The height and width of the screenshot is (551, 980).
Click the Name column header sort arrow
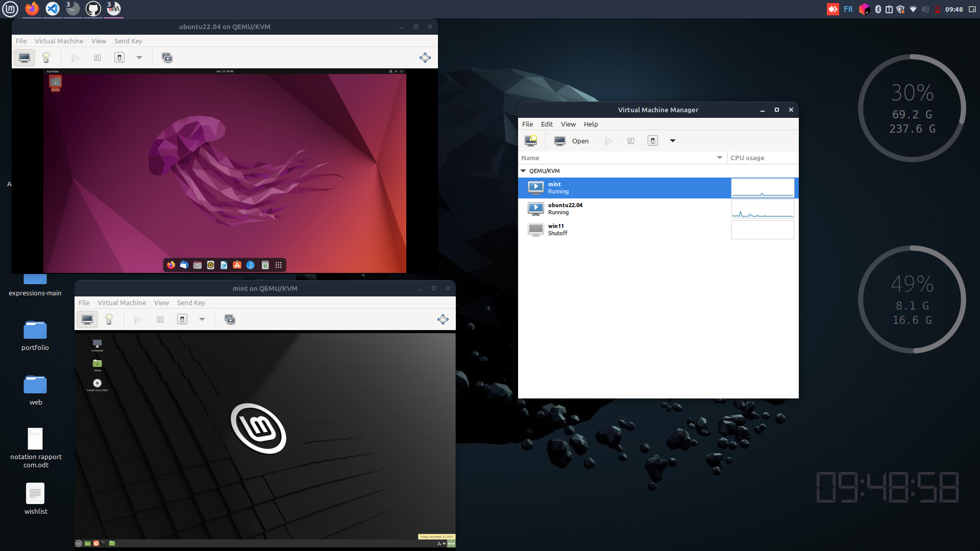(719, 158)
